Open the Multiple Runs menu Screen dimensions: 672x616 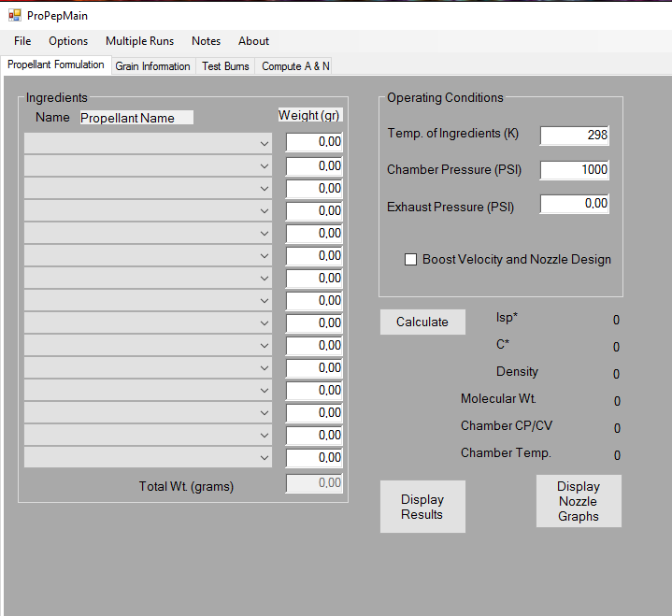(x=139, y=41)
